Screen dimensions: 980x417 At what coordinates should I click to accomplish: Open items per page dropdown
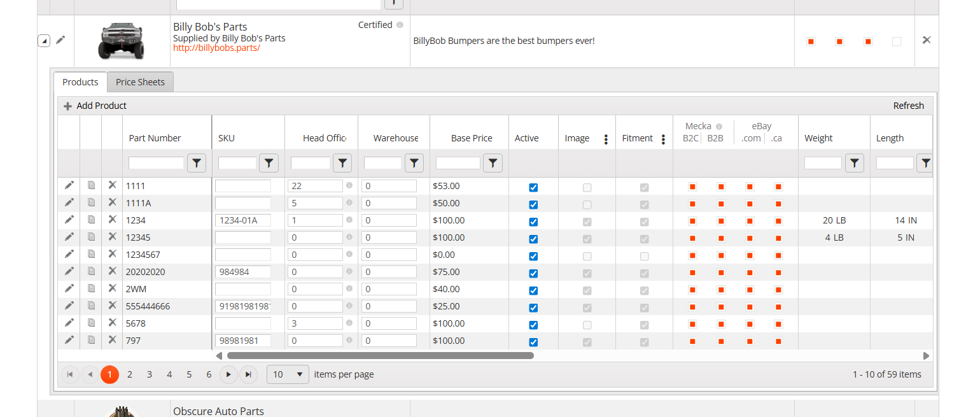tap(288, 374)
